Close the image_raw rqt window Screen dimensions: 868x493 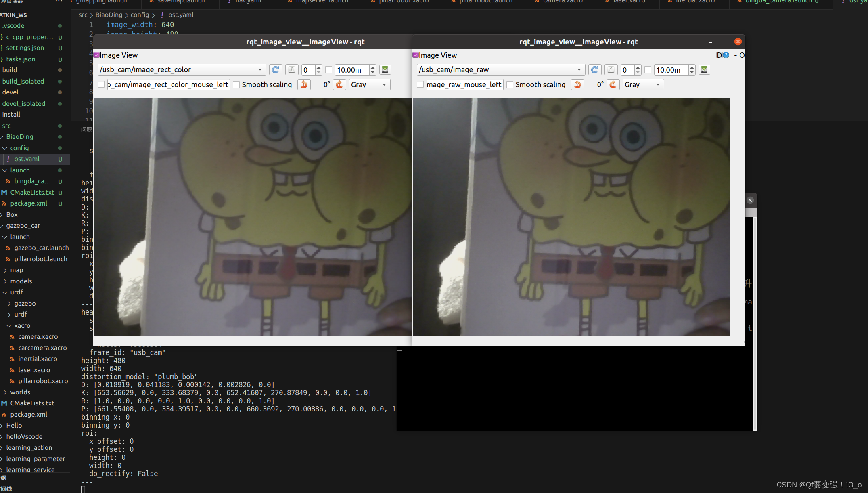(738, 42)
